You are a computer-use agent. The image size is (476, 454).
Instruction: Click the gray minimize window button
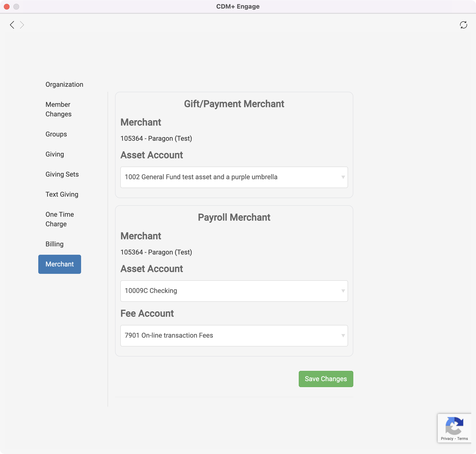click(16, 6)
